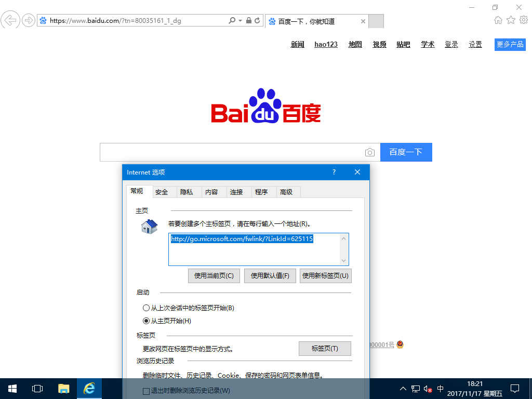
Task: Click the camera icon in Baidu's search box
Action: (x=369, y=152)
